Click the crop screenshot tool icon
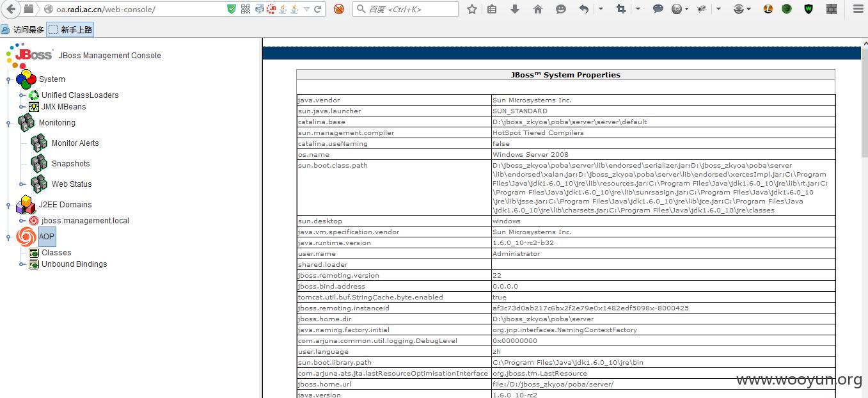This screenshot has height=398, width=868. click(621, 9)
